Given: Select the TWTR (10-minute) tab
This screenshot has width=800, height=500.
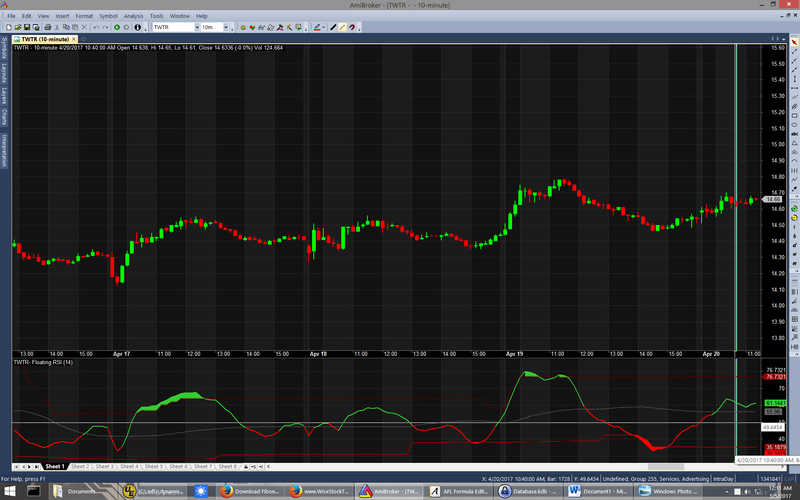Looking at the screenshot, I should [x=45, y=39].
